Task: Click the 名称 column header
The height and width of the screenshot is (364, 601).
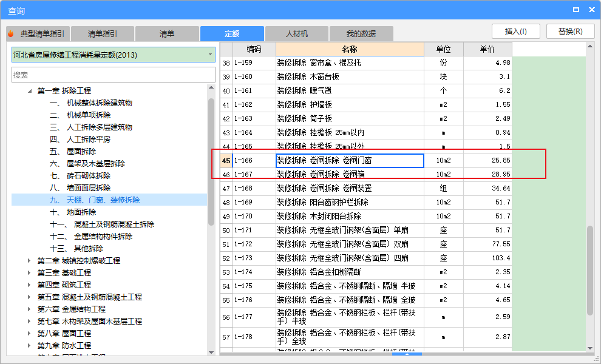Action: coord(350,49)
